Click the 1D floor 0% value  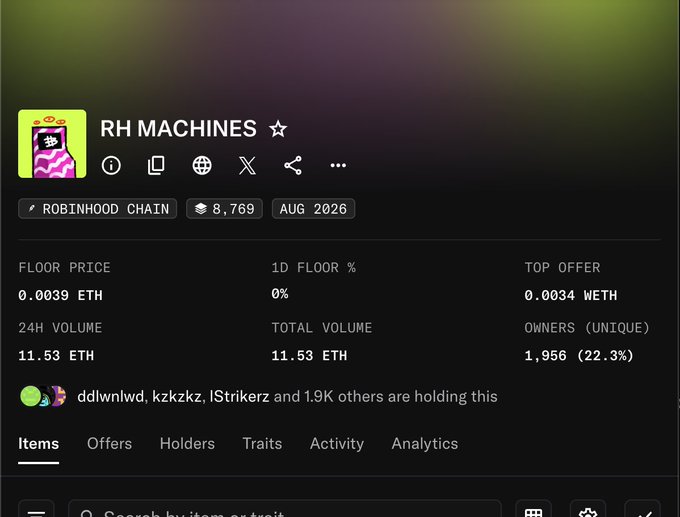coord(280,294)
